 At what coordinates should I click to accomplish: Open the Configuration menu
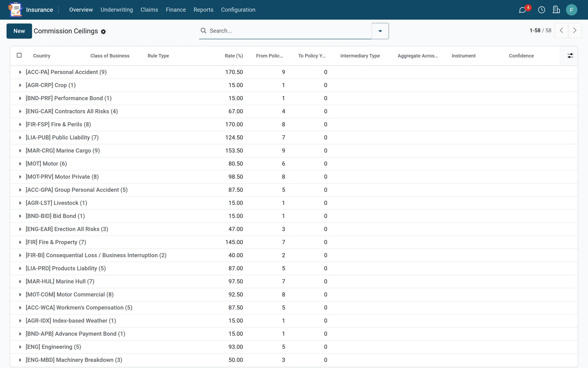tap(238, 10)
